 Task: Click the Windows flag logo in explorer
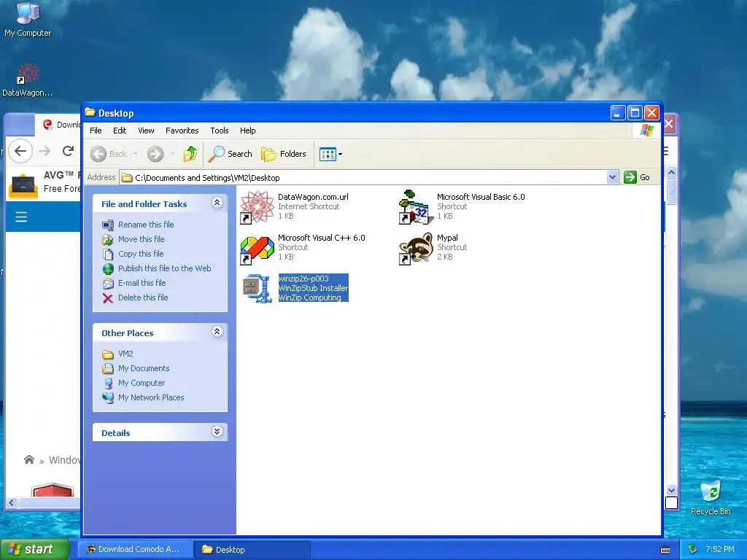click(646, 130)
